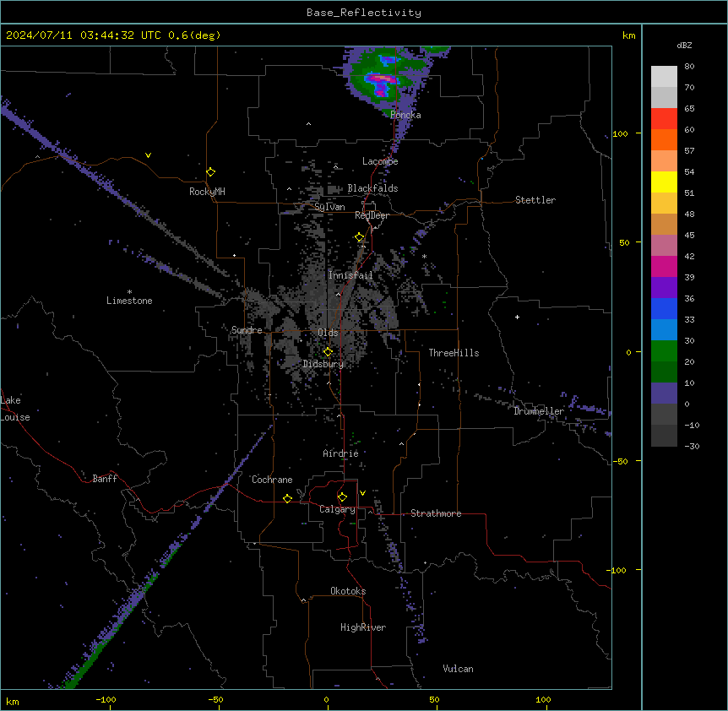Click the RockyMH label
This screenshot has width=728, height=711.
(x=207, y=192)
